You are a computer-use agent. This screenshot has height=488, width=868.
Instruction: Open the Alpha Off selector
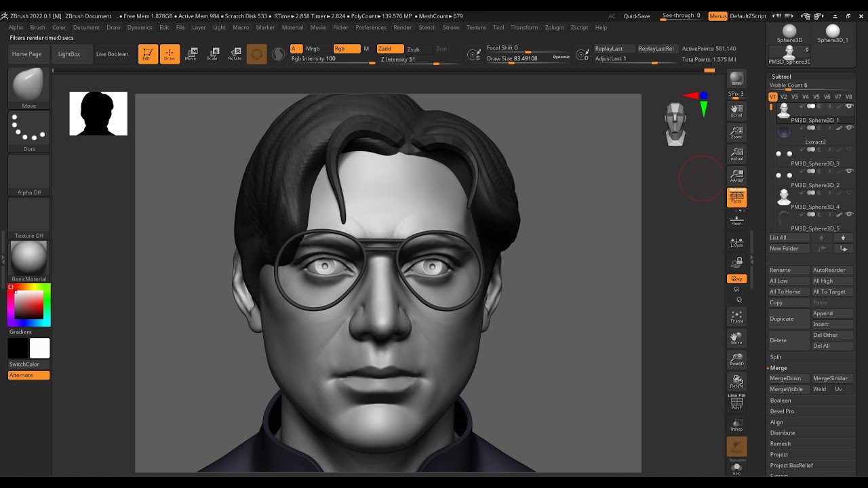pos(28,175)
